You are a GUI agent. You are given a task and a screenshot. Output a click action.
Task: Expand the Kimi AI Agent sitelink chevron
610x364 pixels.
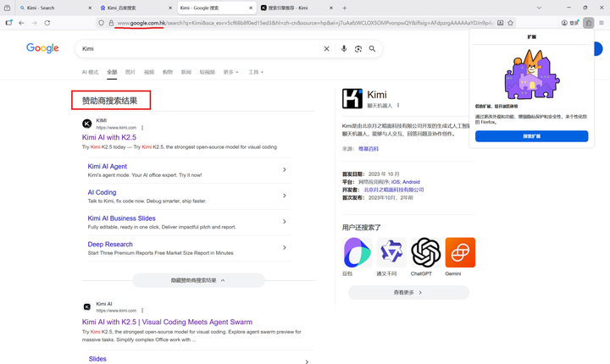(x=285, y=169)
